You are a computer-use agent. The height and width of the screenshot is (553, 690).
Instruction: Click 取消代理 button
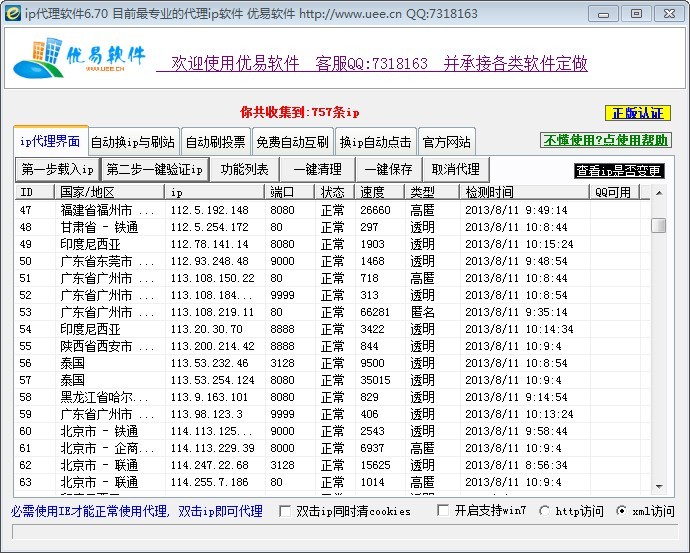point(455,169)
